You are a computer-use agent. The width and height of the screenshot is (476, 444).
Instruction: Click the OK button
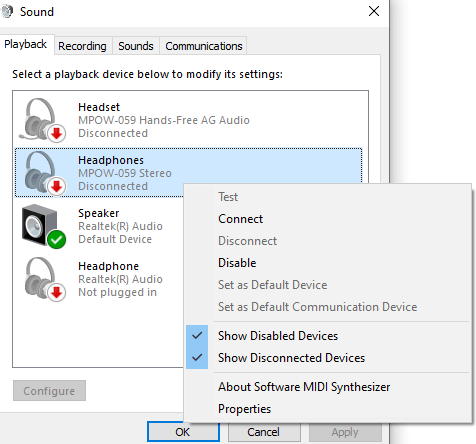(x=183, y=432)
